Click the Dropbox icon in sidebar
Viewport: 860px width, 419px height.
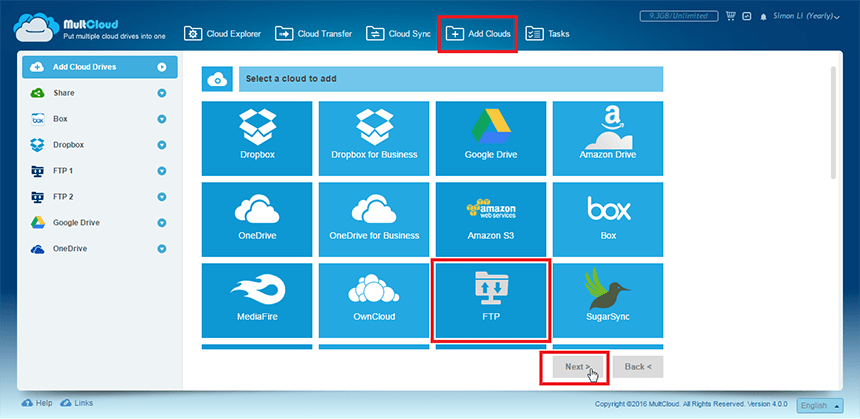(x=37, y=145)
